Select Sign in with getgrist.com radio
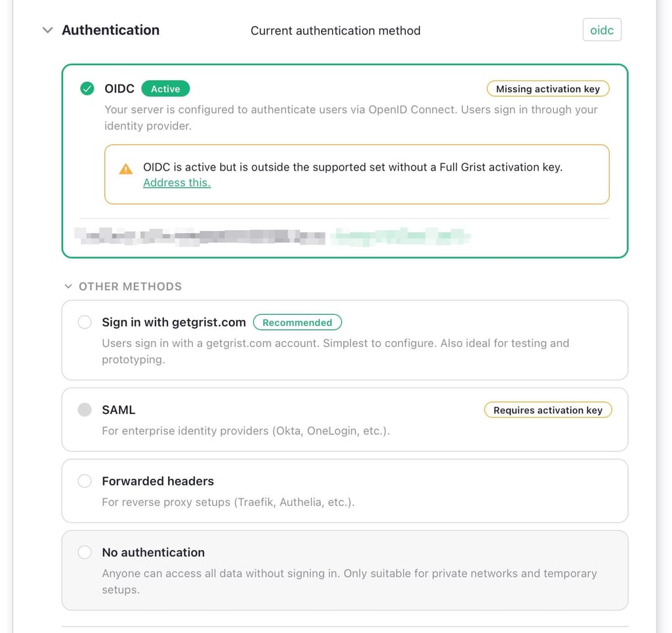Viewport: 672px width, 633px height. (85, 322)
